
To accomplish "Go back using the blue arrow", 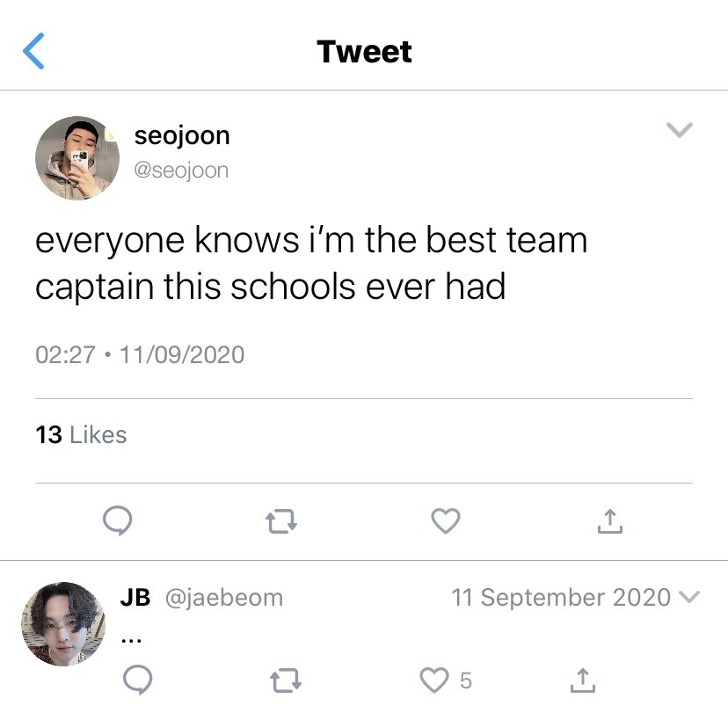I will click(x=33, y=51).
